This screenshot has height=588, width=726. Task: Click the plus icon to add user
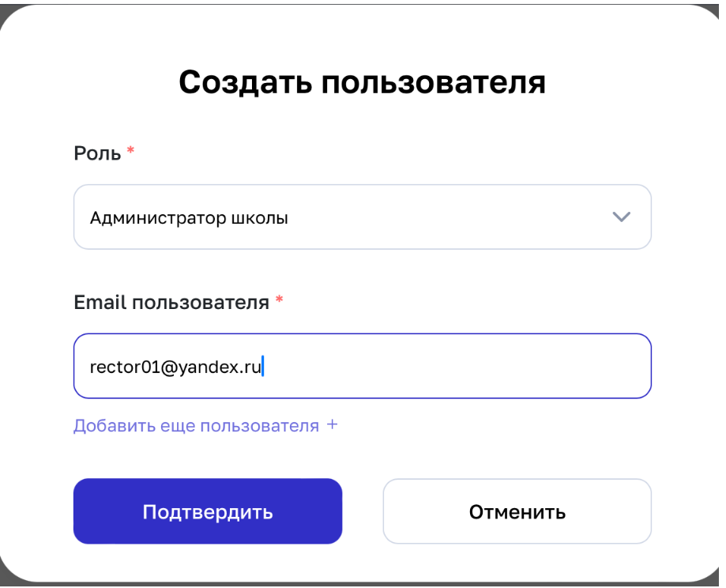coord(333,425)
